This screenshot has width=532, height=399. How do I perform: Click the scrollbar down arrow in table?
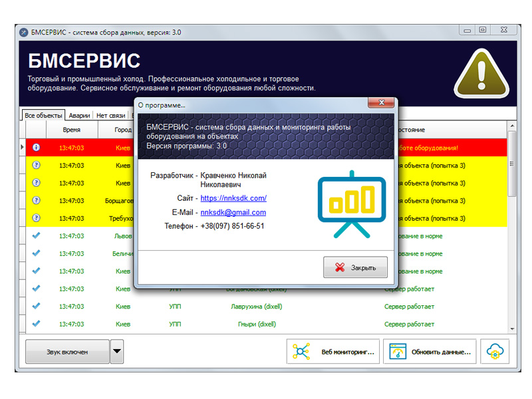[511, 329]
